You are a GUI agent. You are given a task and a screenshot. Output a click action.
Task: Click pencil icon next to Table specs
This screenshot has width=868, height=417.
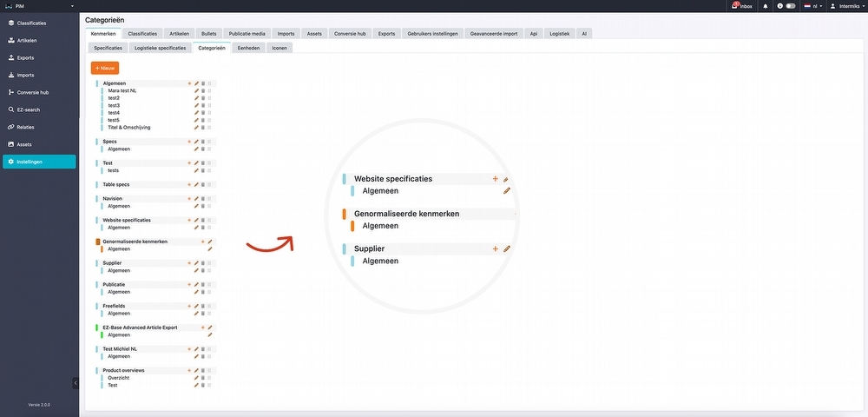click(196, 185)
